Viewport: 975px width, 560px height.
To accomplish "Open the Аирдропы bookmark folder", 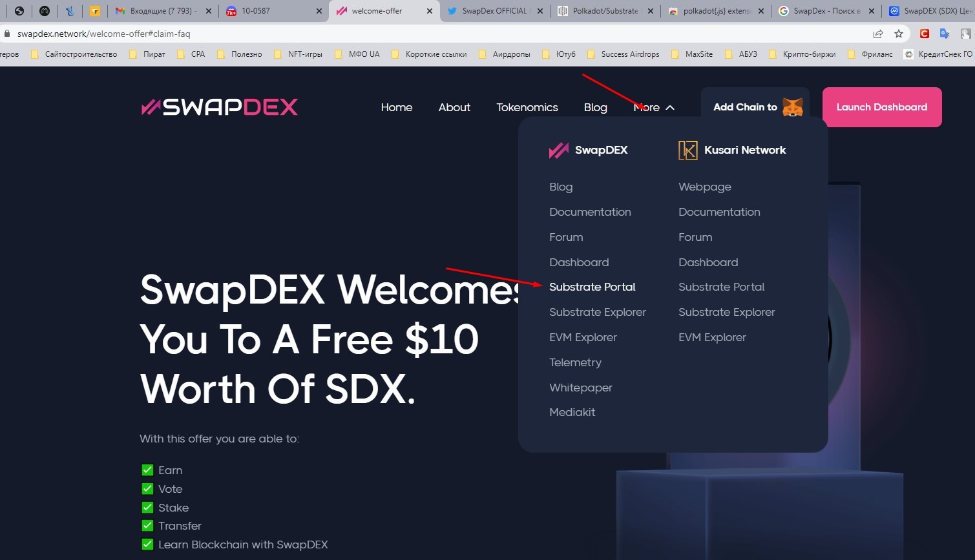I will (505, 54).
